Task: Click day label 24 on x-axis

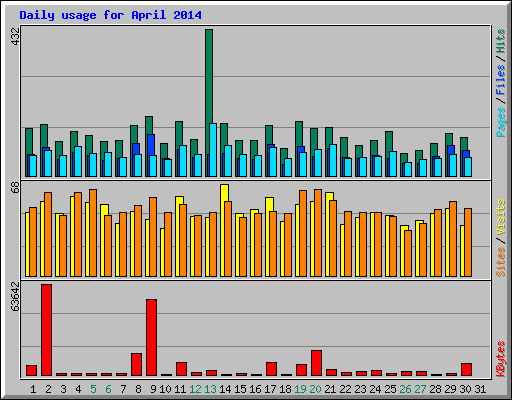Action: (x=375, y=389)
